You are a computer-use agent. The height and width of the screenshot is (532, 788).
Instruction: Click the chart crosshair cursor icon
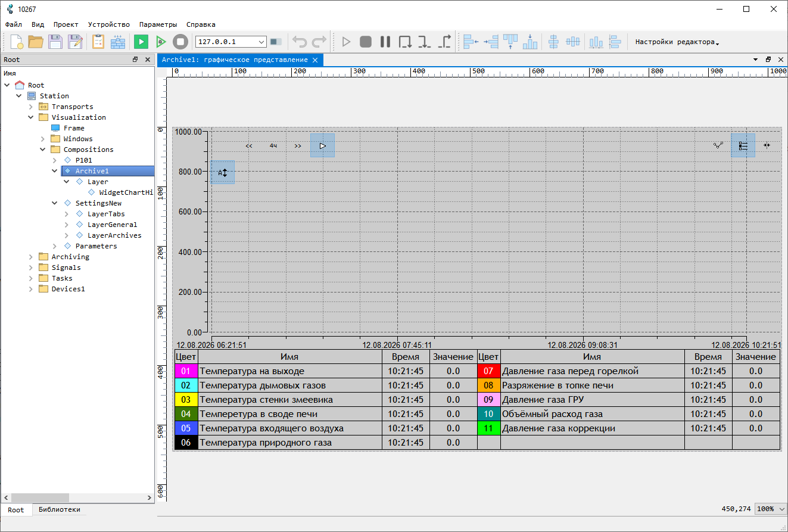click(767, 145)
